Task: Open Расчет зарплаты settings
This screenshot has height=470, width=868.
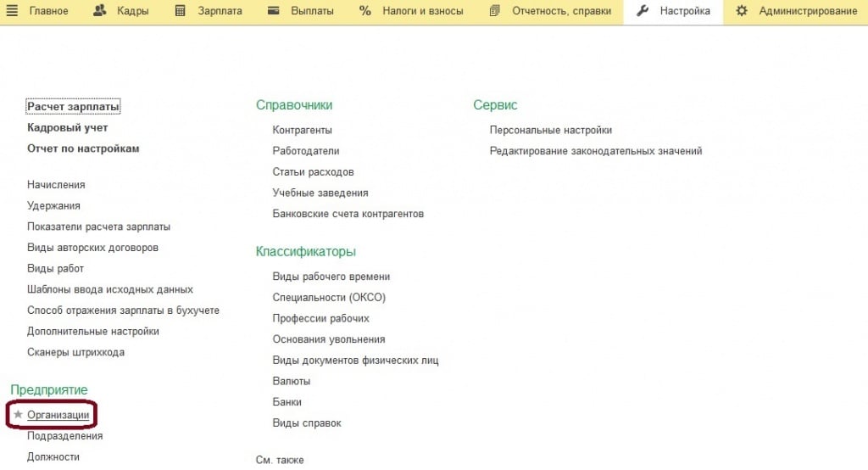Action: [x=73, y=107]
